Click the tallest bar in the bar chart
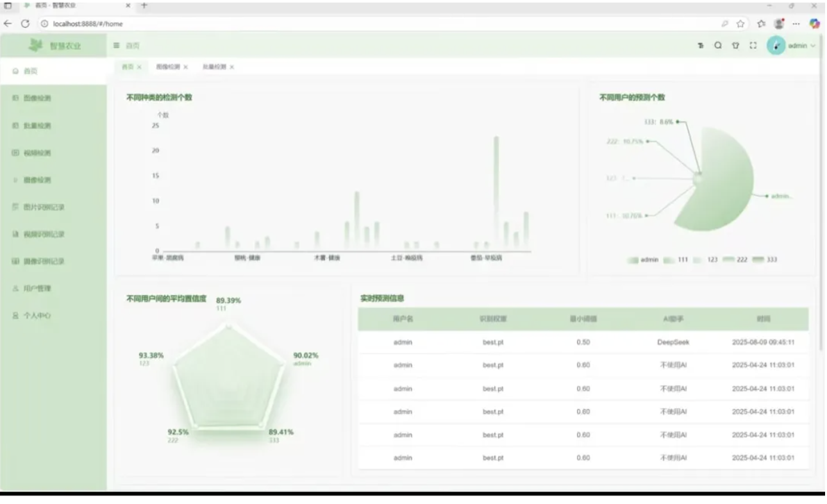This screenshot has height=504, width=827. click(496, 192)
